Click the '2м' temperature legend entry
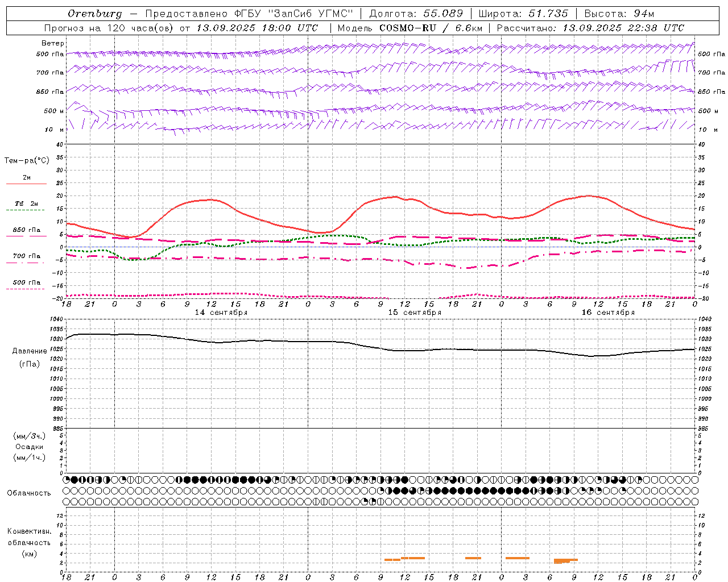The height and width of the screenshot is (582, 728). (27, 178)
